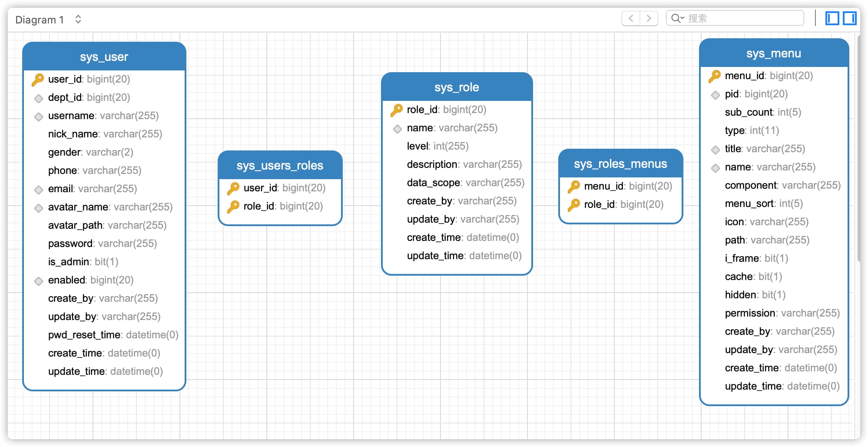Click index diamond next to sys_menu name
This screenshot has height=447, width=868.
(x=716, y=168)
